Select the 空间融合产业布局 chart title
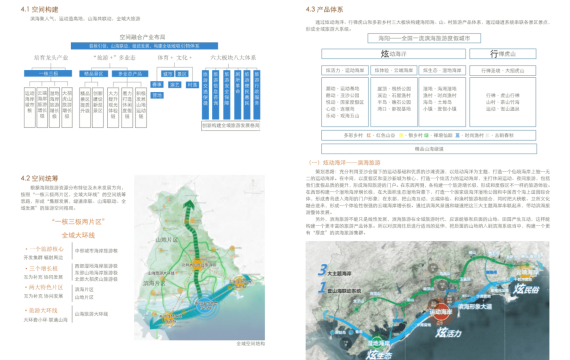Screen dimensions: 570x360 tap(142, 37)
